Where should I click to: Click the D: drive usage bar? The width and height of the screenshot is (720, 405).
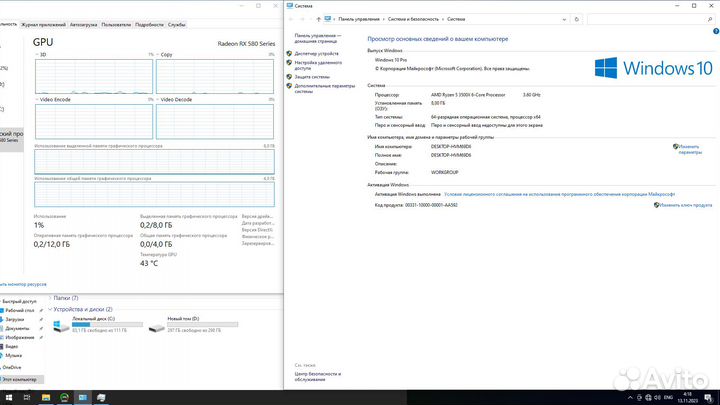(x=202, y=325)
